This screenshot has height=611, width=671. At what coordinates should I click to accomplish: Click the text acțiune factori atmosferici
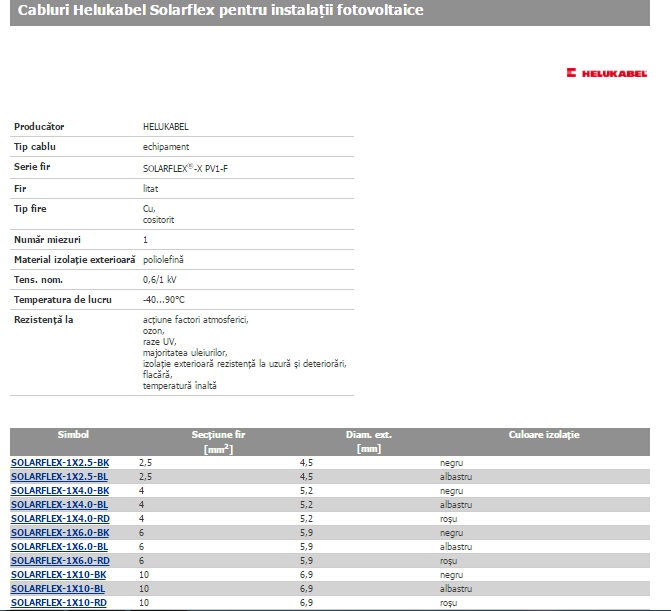(196, 320)
